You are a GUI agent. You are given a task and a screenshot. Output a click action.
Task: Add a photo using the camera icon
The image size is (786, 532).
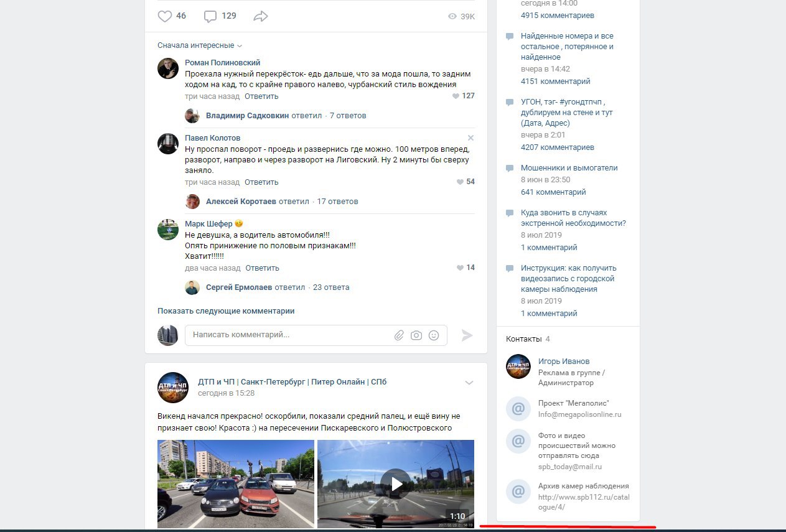416,335
